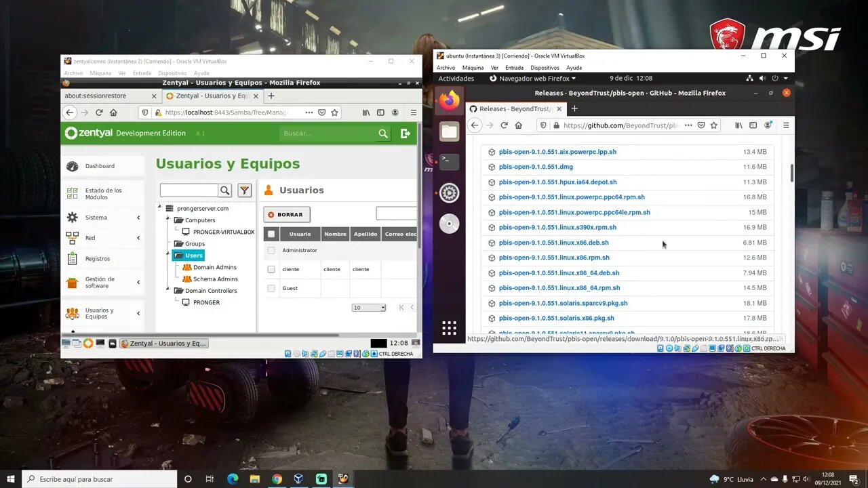The height and width of the screenshot is (488, 868).
Task: Bookmark the localhost page with the star
Action: [334, 113]
